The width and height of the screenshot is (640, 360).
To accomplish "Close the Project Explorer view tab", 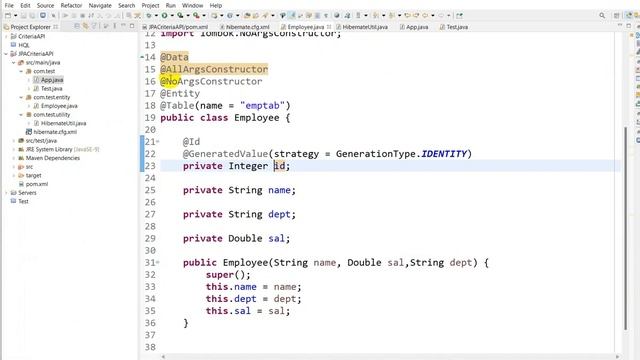I will point(56,27).
